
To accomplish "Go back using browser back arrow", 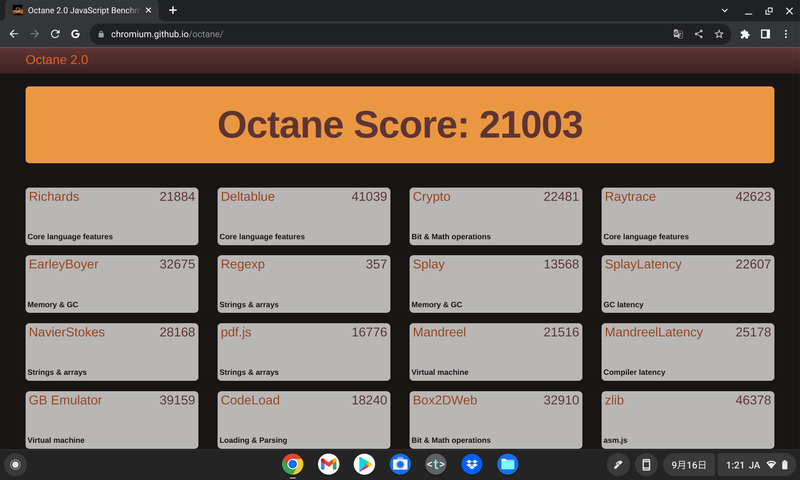I will (14, 34).
